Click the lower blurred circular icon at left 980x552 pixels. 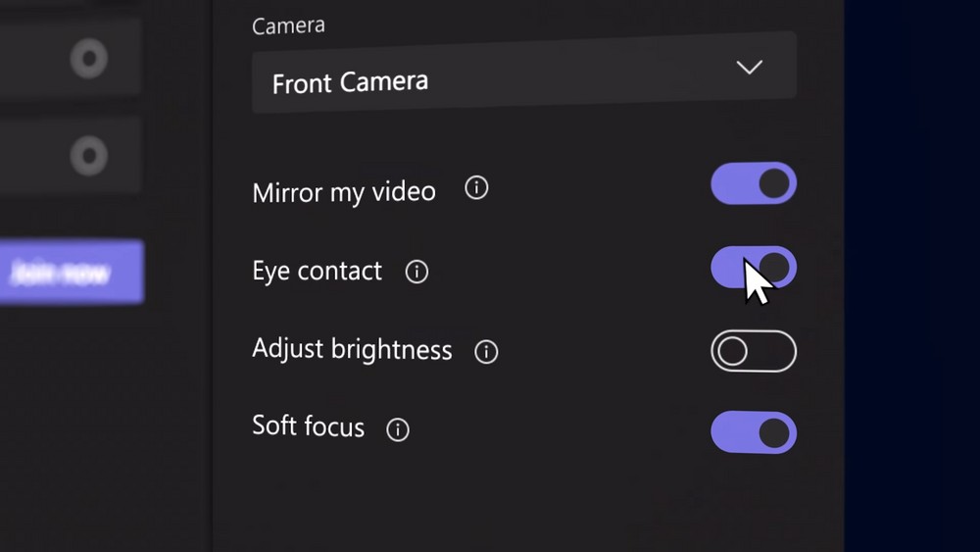tap(89, 156)
